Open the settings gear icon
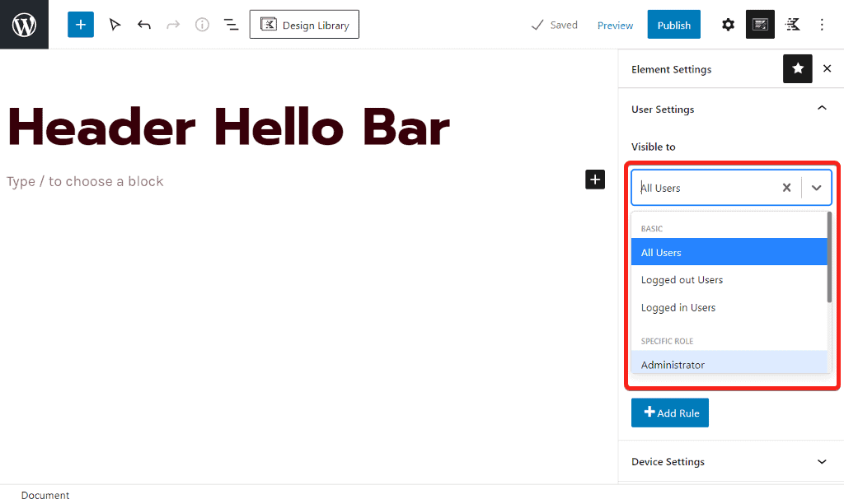The width and height of the screenshot is (844, 504). [x=728, y=25]
